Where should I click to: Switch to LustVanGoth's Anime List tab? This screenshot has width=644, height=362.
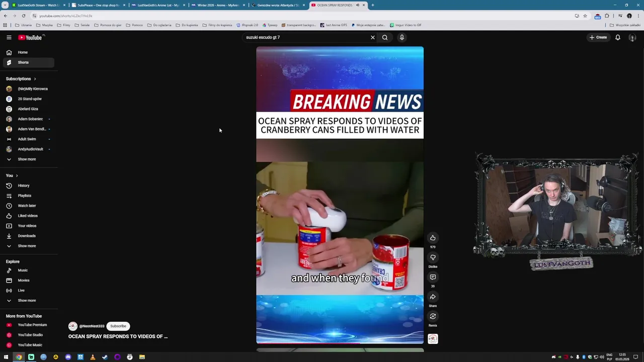pyautogui.click(x=157, y=5)
